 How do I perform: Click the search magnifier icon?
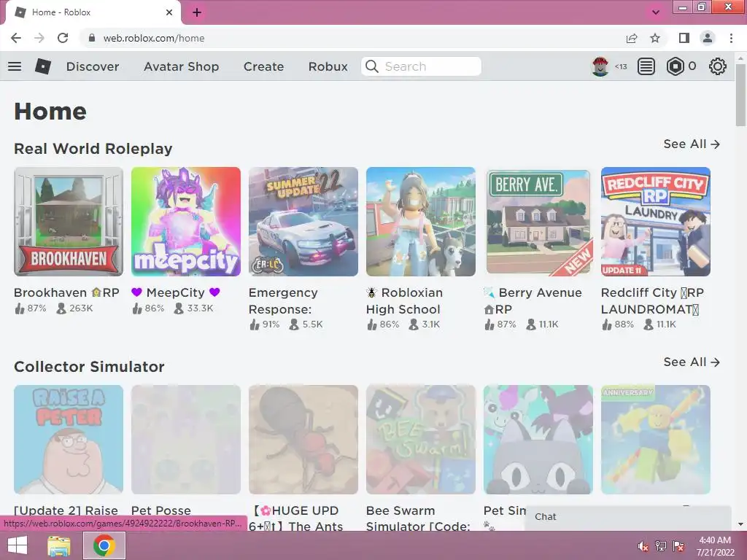click(x=371, y=66)
